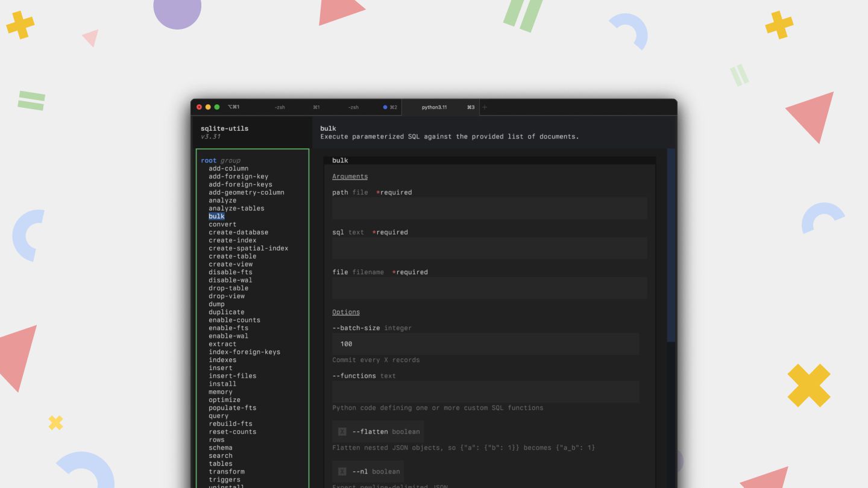Select highlighted bulk in the command tree

216,216
